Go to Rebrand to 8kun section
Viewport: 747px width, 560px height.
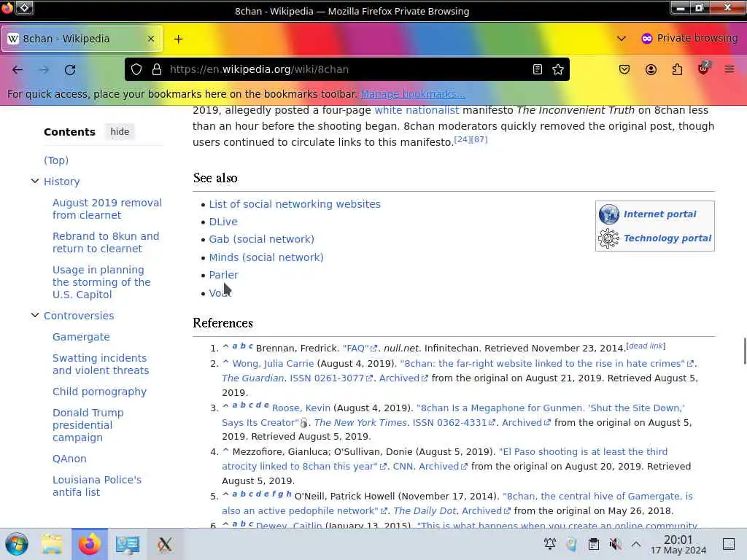pyautogui.click(x=106, y=242)
